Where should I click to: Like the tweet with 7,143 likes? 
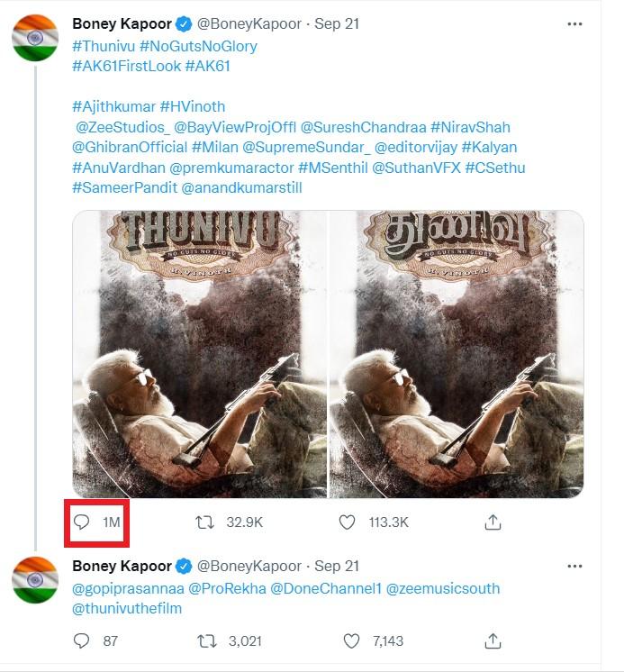[x=351, y=640]
